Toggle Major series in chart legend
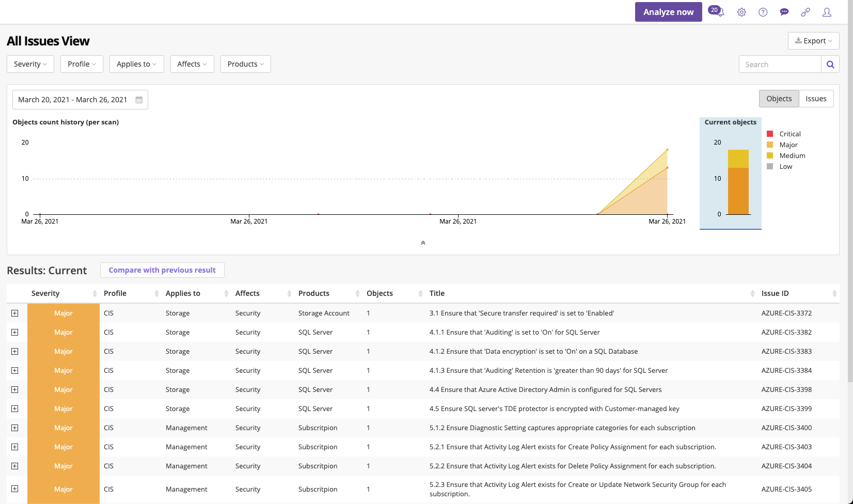 click(782, 145)
